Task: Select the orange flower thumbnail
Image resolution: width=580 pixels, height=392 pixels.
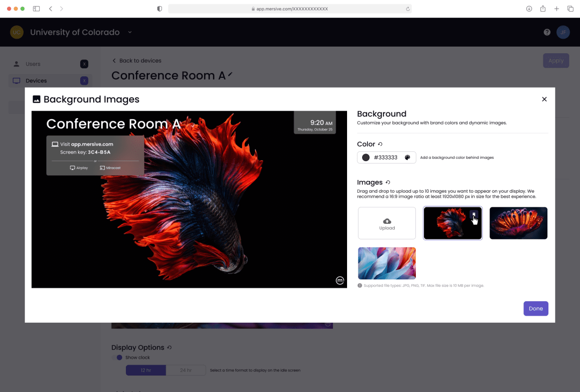Action: pyautogui.click(x=518, y=223)
